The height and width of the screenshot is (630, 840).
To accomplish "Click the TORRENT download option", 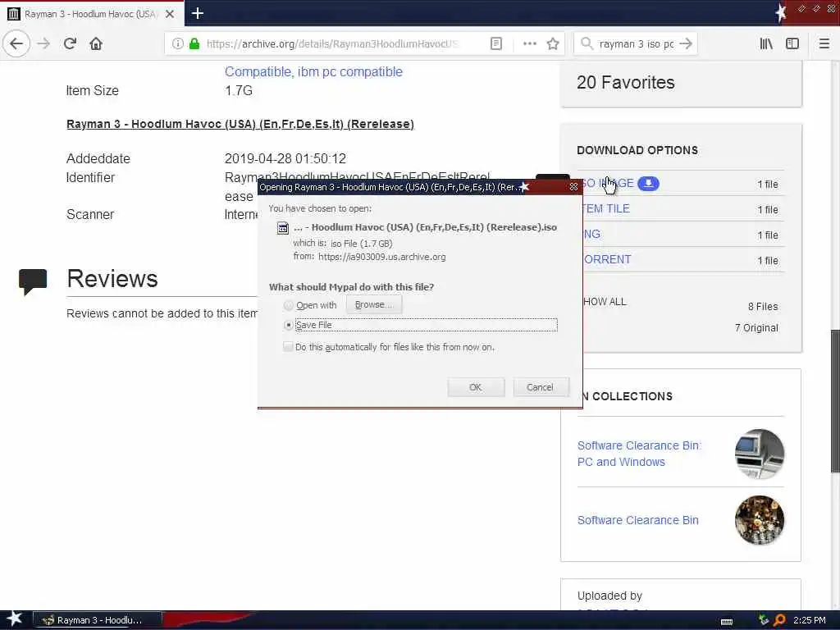I will (608, 259).
